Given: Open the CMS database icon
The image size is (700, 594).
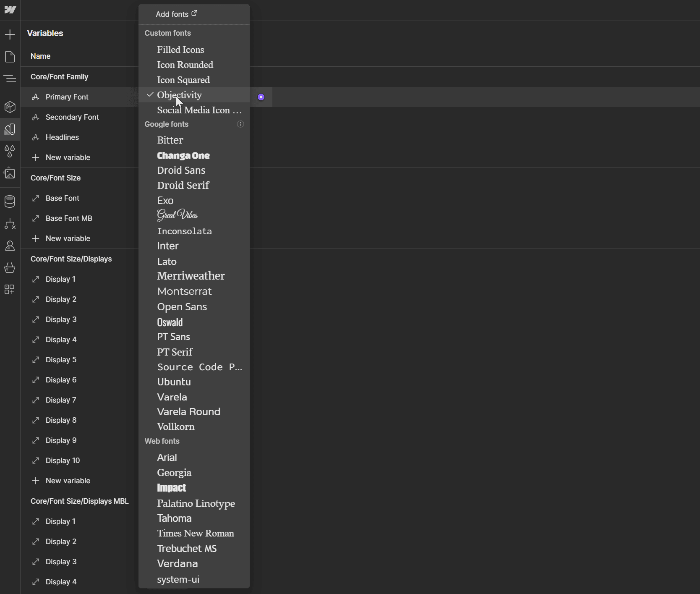Looking at the screenshot, I should click(10, 201).
